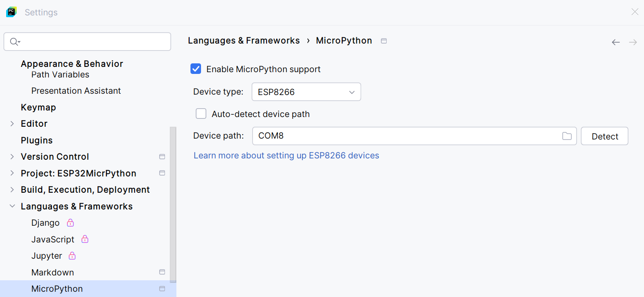Click the settings tree scrollbar
Image resolution: width=644 pixels, height=297 pixels.
[x=173, y=204]
